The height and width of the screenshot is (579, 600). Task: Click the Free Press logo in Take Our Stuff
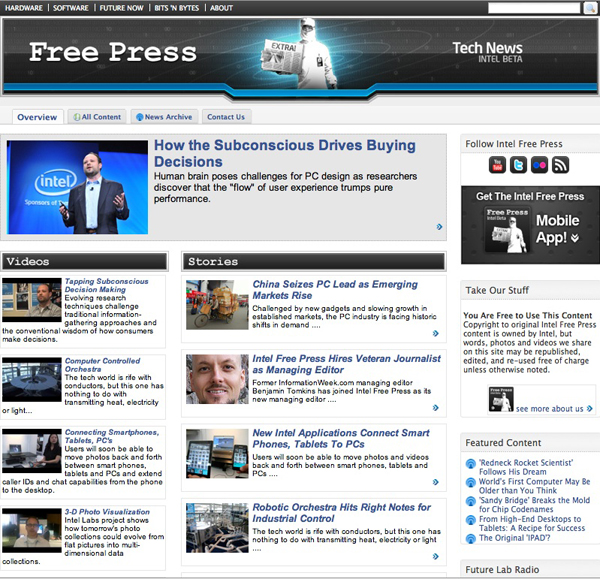pos(501,399)
